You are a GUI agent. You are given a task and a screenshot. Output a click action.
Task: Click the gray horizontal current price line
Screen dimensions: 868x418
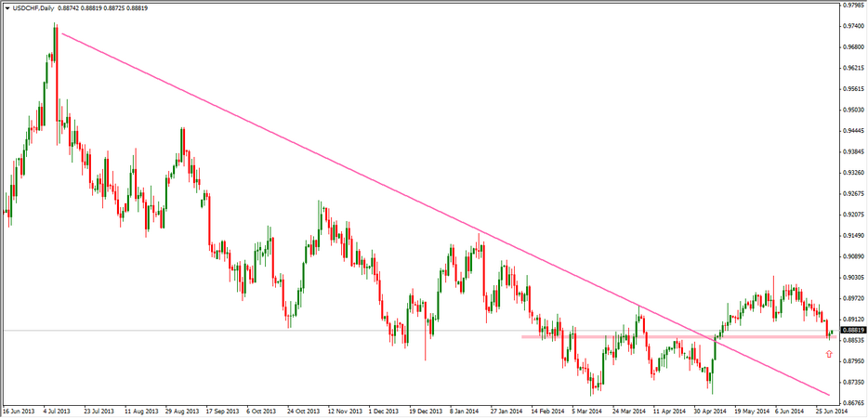pyautogui.click(x=279, y=330)
